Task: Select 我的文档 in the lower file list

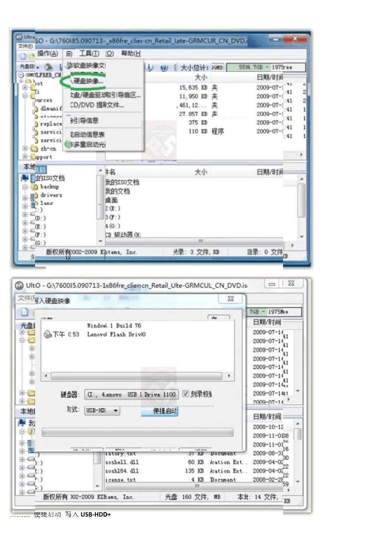Action: pyautogui.click(x=118, y=191)
